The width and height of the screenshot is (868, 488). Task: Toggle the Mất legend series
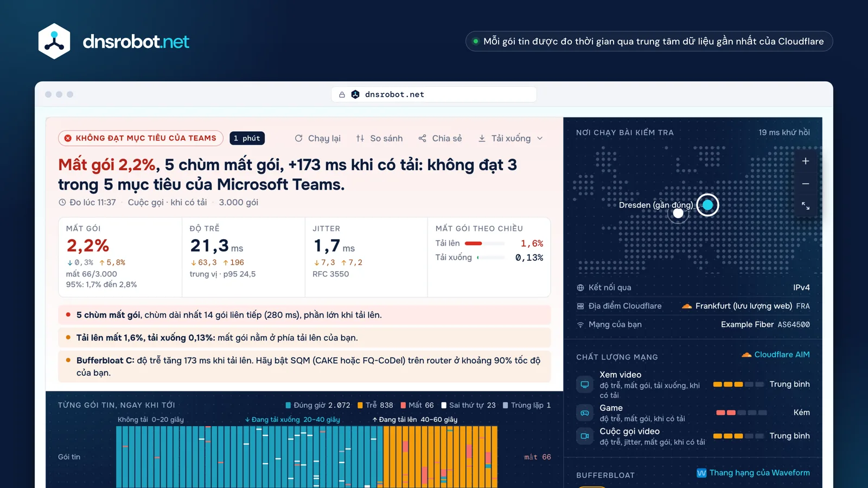(417, 405)
